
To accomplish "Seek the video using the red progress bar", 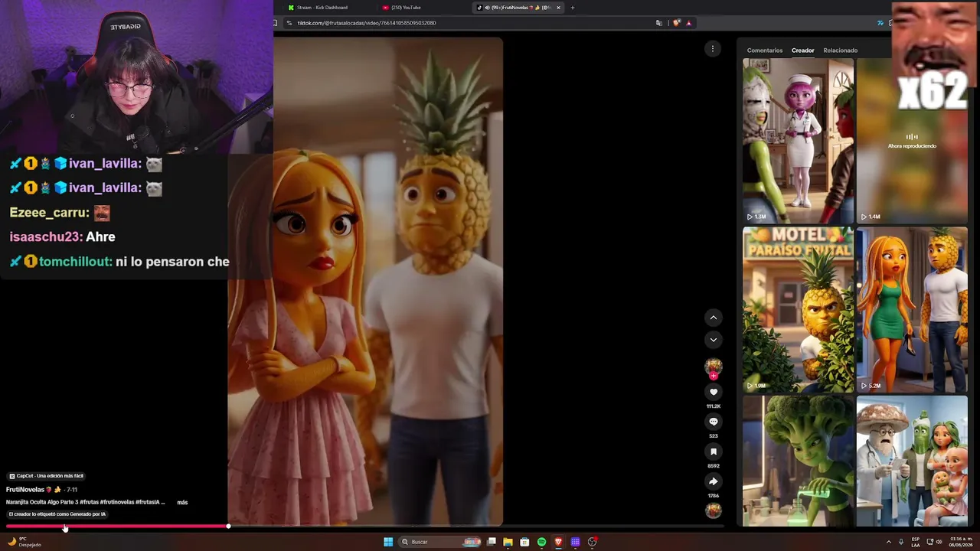I will point(117,527).
